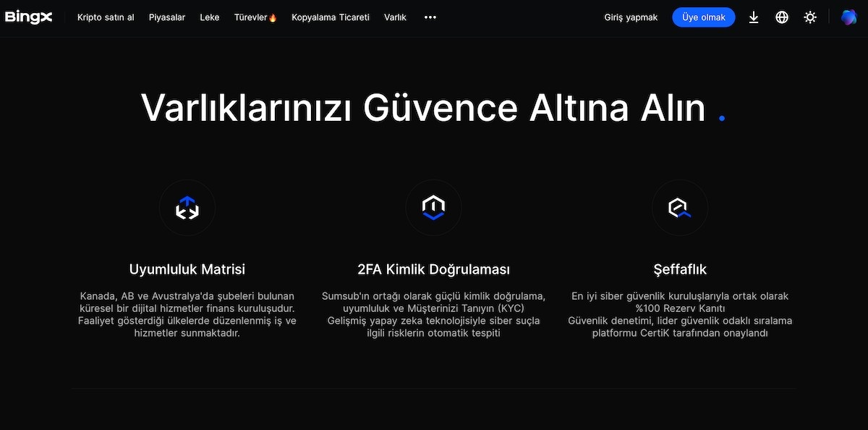Open Kopyalama Ticareti from the menu
868x430 pixels.
[x=331, y=17]
